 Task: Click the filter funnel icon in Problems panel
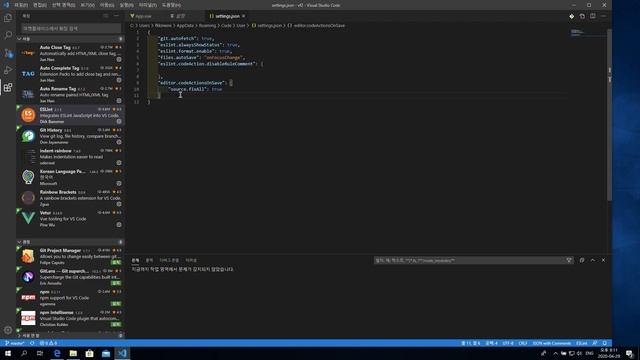tap(569, 260)
